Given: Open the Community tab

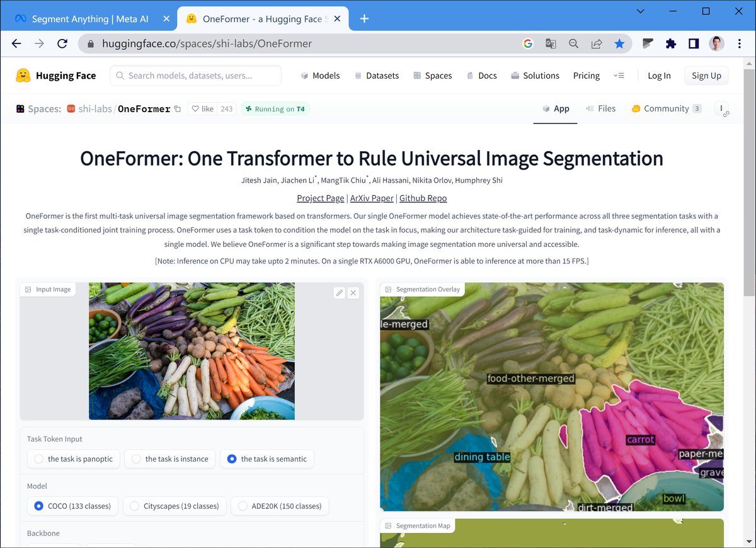Looking at the screenshot, I should click(x=667, y=108).
